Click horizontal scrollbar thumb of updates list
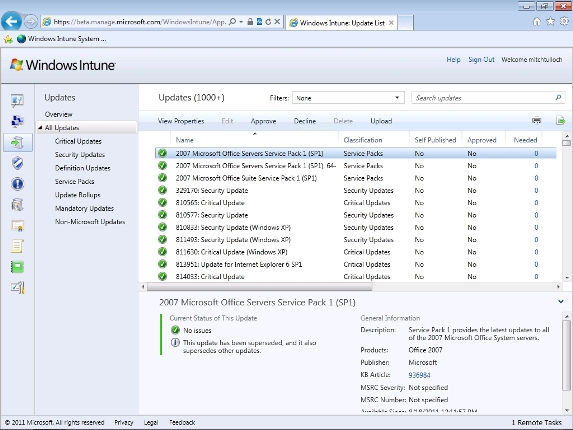Image resolution: width=573 pixels, height=430 pixels. [x=259, y=287]
